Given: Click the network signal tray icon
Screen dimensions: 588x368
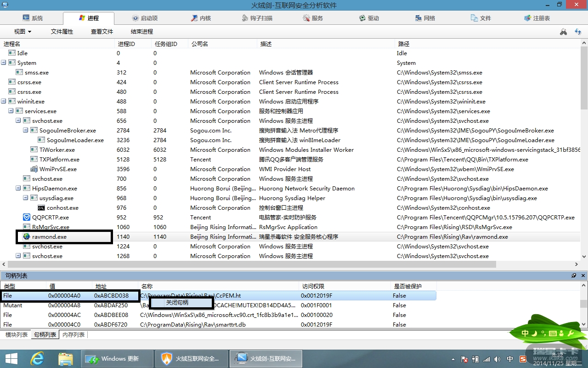Looking at the screenshot, I should [x=486, y=359].
